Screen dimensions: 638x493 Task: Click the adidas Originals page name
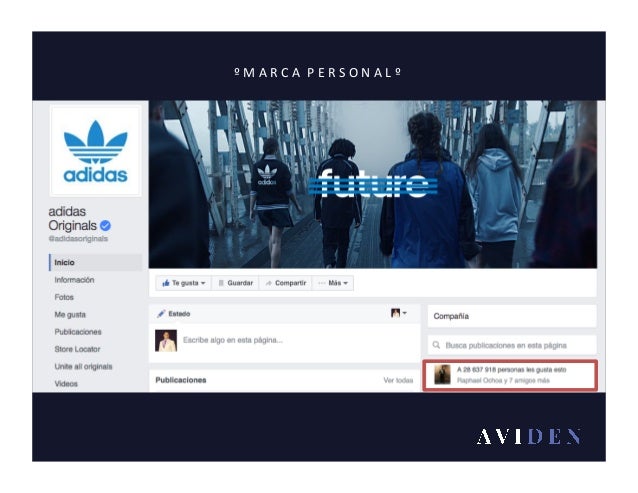[x=73, y=218]
